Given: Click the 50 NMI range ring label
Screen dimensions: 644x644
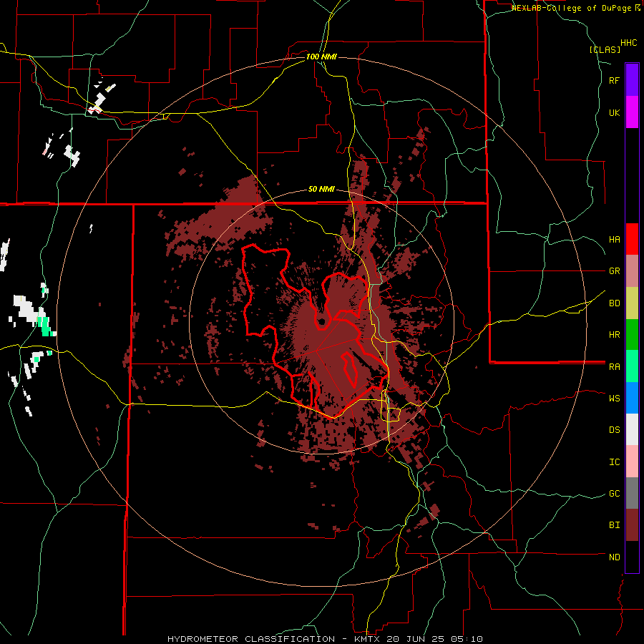Looking at the screenshot, I should coord(321,190).
